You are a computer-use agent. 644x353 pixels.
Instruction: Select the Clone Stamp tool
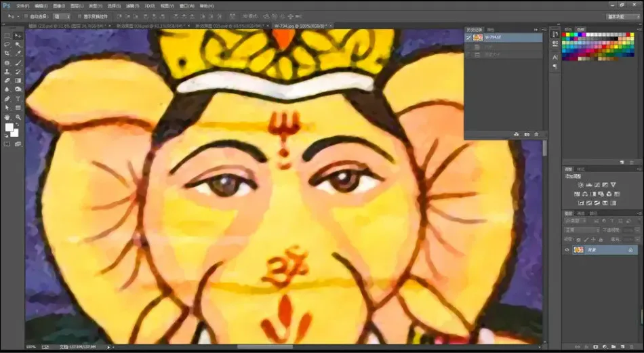7,72
